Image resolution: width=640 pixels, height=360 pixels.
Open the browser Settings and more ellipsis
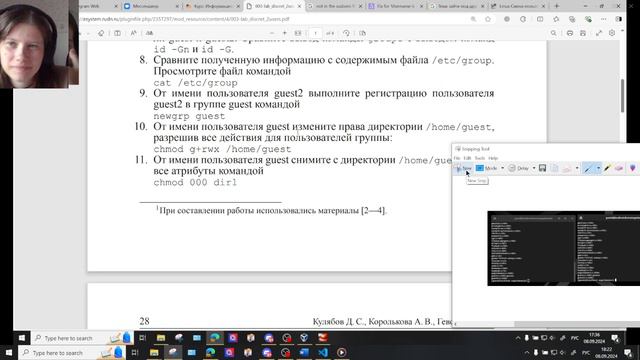pos(604,19)
